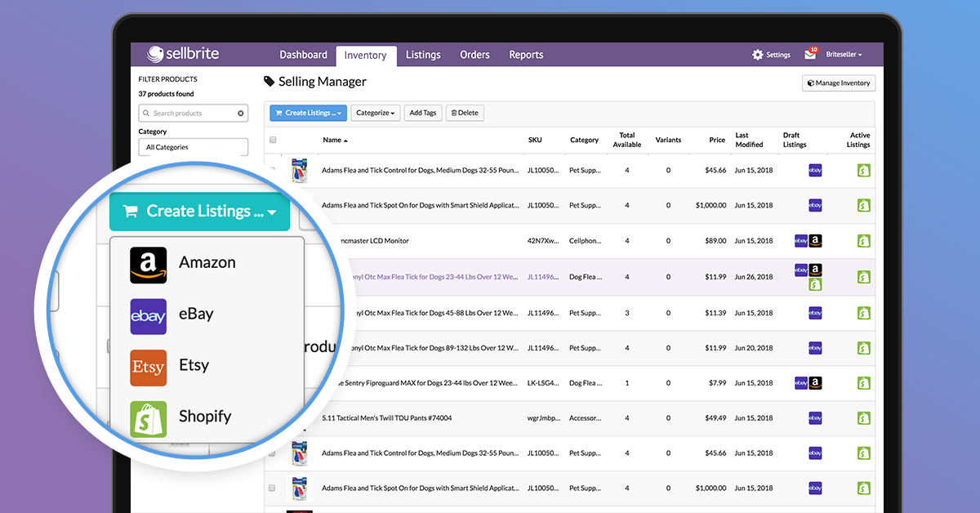Click the large teal magnified Create Listings button
The height and width of the screenshot is (513, 980).
[x=200, y=212]
